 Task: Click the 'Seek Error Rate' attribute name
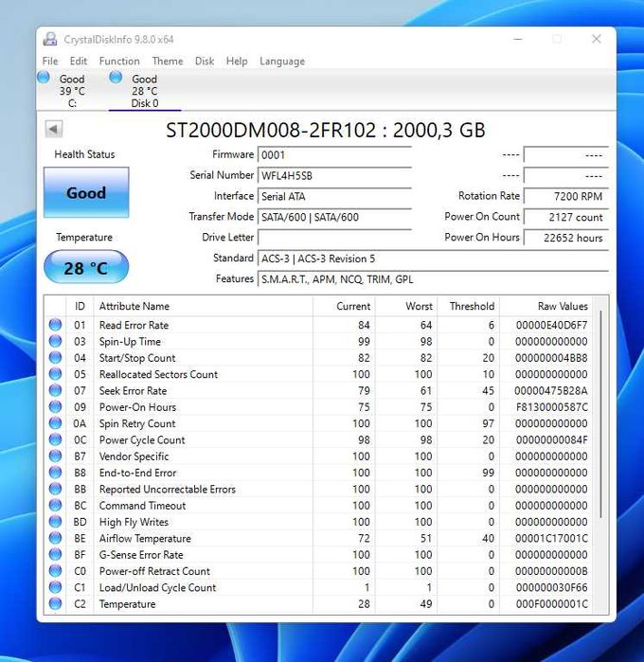(x=133, y=390)
